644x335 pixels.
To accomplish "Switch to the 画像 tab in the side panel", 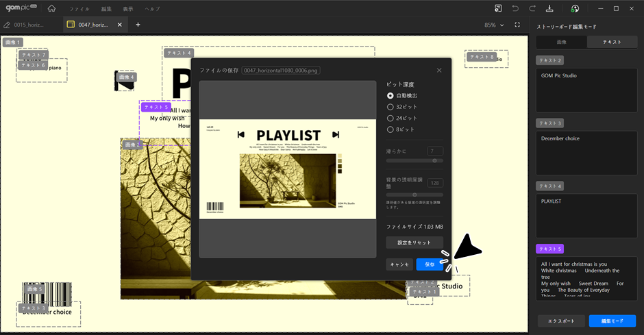I will coord(561,42).
